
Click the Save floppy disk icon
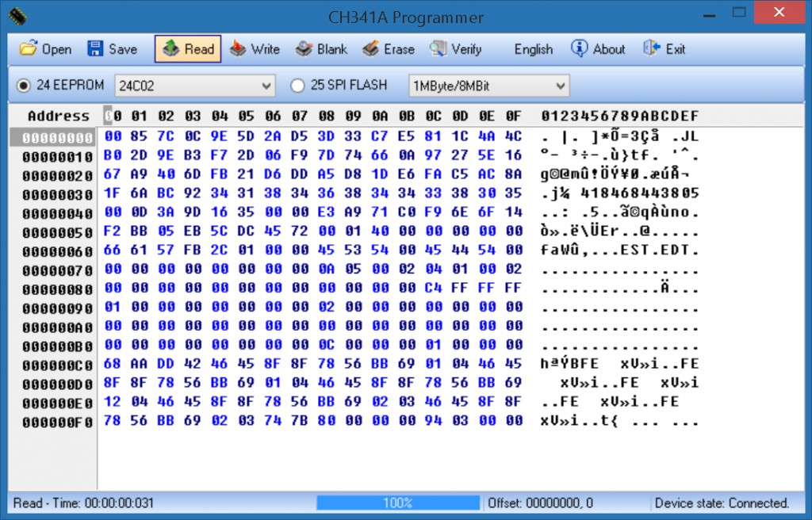pyautogui.click(x=95, y=48)
